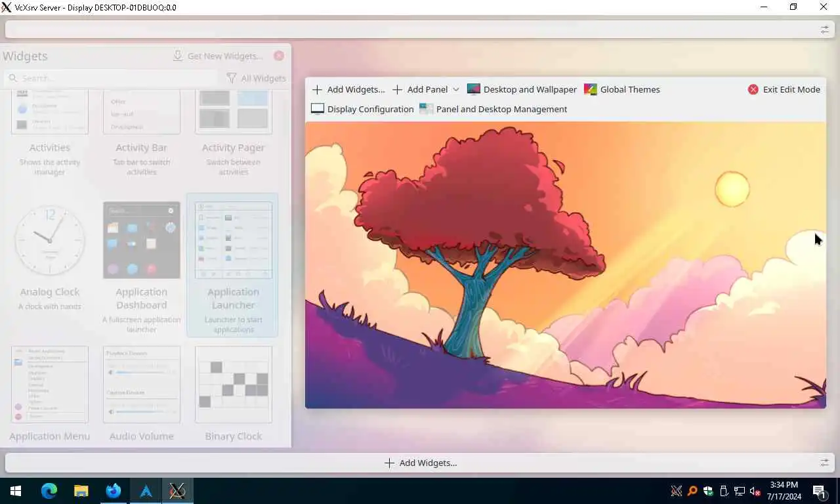
Task: Select the Application Launcher widget
Action: pos(233,265)
